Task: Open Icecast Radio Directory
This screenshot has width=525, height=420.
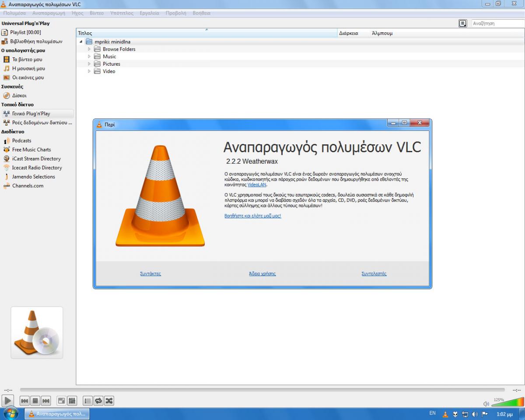Action: coord(37,168)
